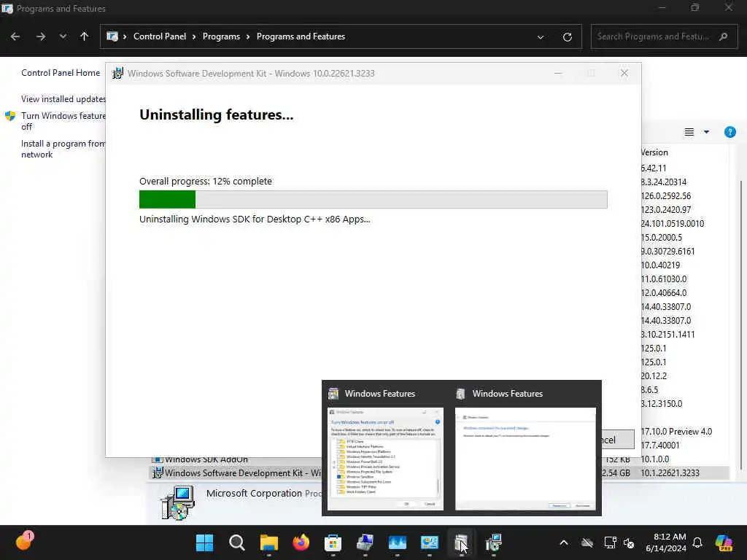The width and height of the screenshot is (747, 560).
Task: Open the Windows Start menu
Action: coord(205,542)
